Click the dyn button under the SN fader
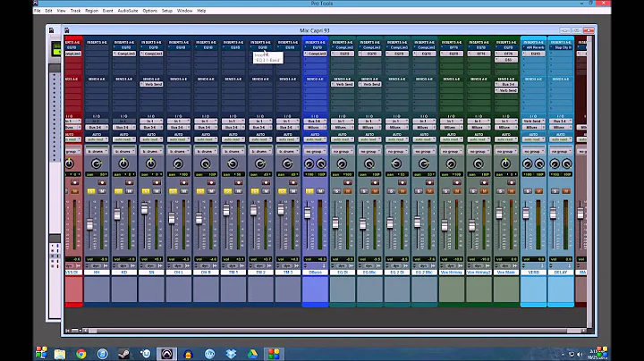Screen dimensions: 644x361 tap(151, 265)
